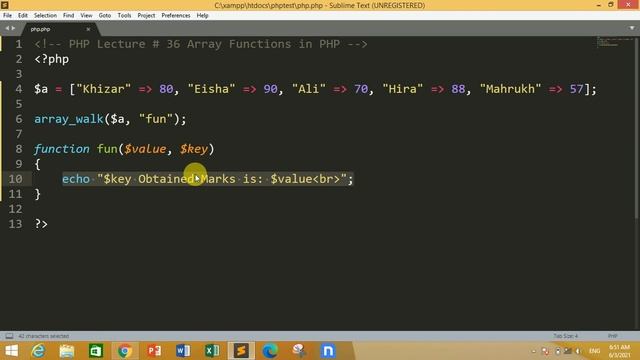640x360 pixels.
Task: Open the View menu
Action: 86,16
